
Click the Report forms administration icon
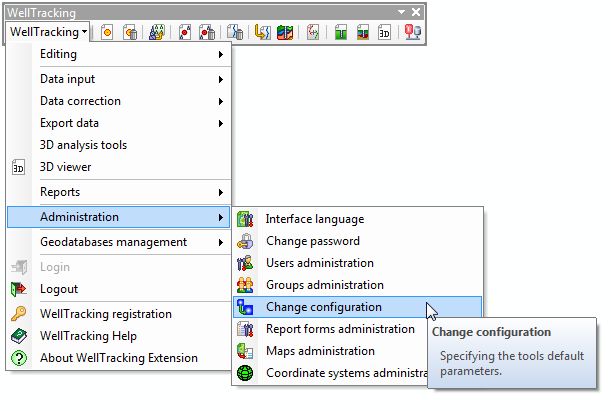click(245, 329)
